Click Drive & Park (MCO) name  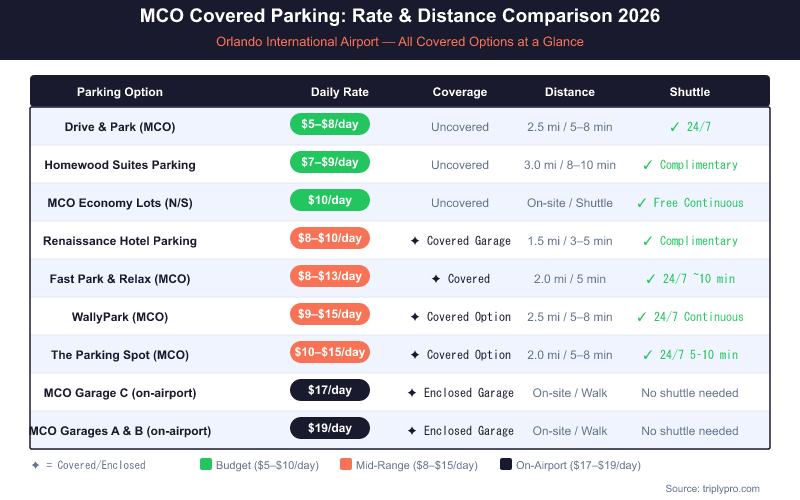pos(120,127)
